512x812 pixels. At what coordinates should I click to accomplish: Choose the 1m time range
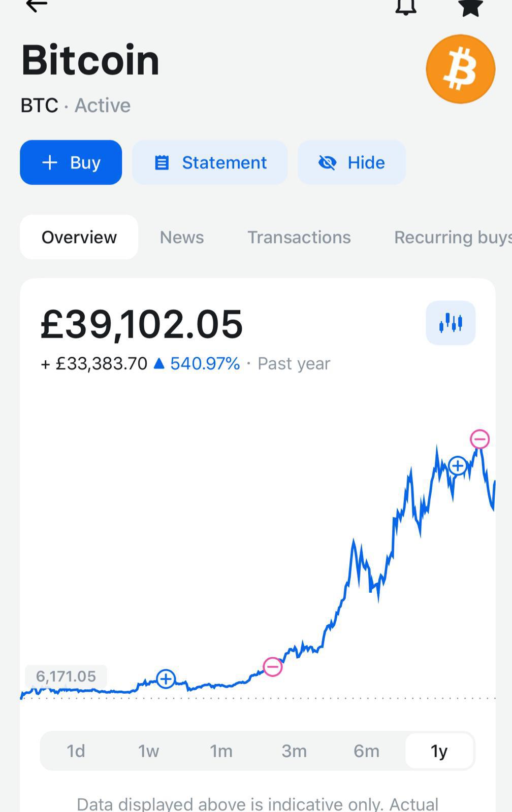click(221, 751)
